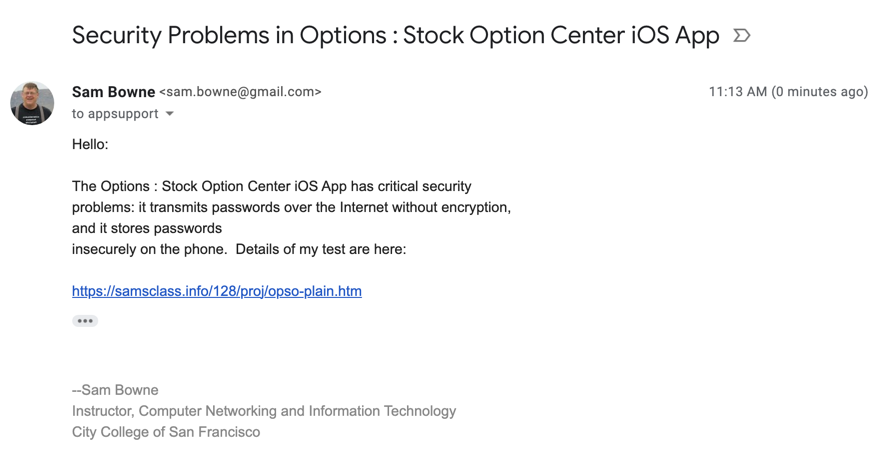Click the '--Sam Bowne' signature line
This screenshot has width=880, height=463.
point(115,390)
